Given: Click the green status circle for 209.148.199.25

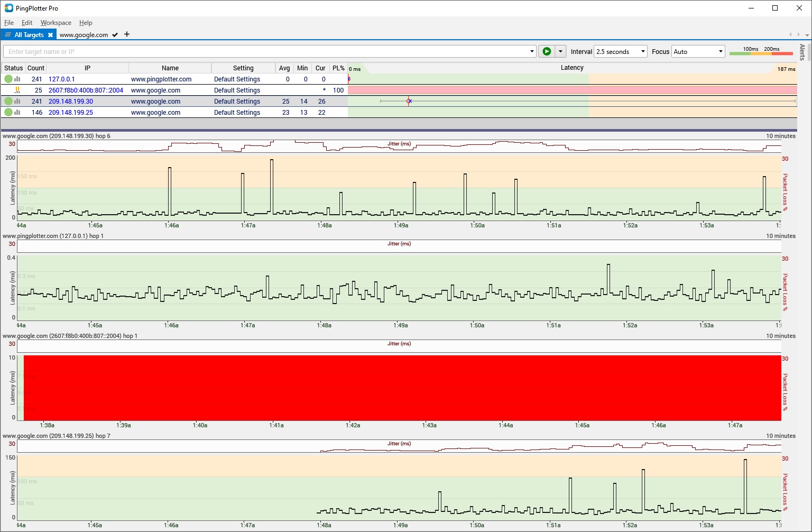Looking at the screenshot, I should (8, 112).
